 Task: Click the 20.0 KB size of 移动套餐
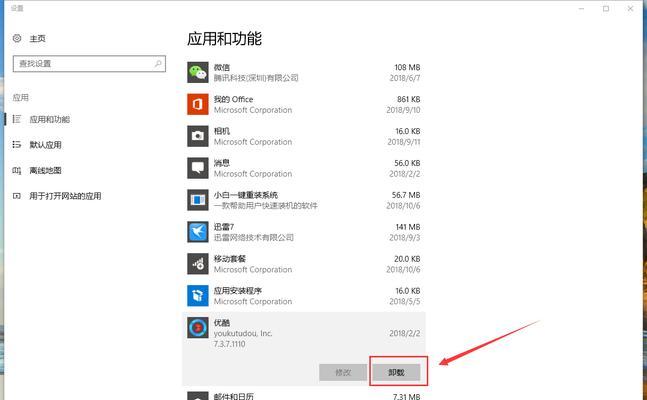[x=407, y=259]
